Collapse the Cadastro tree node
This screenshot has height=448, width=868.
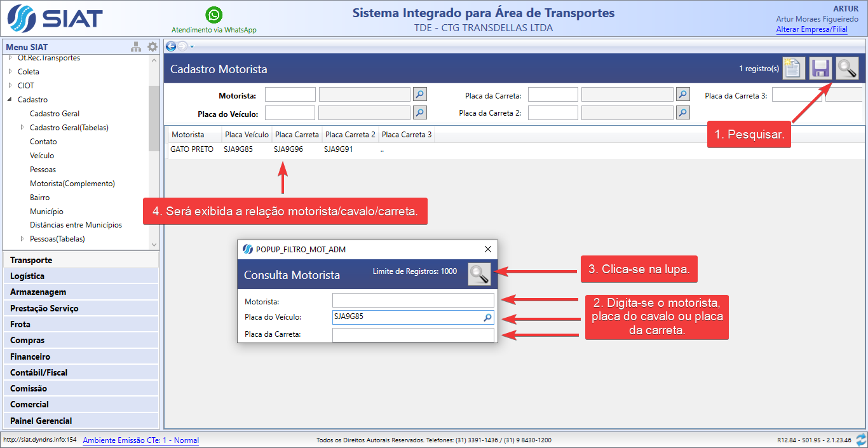(x=10, y=100)
